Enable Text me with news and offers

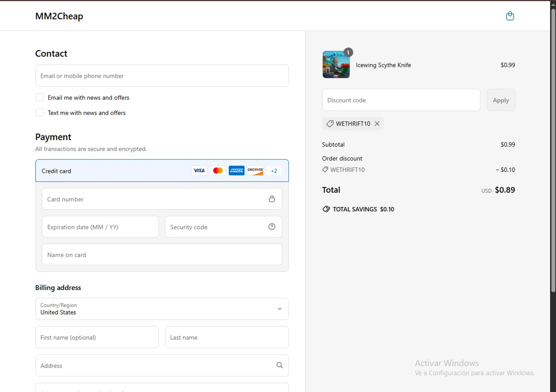coord(40,113)
